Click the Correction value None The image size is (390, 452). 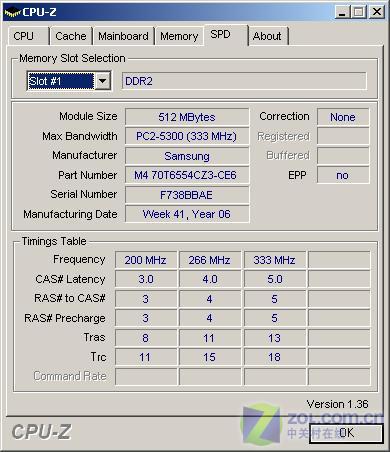(x=343, y=117)
